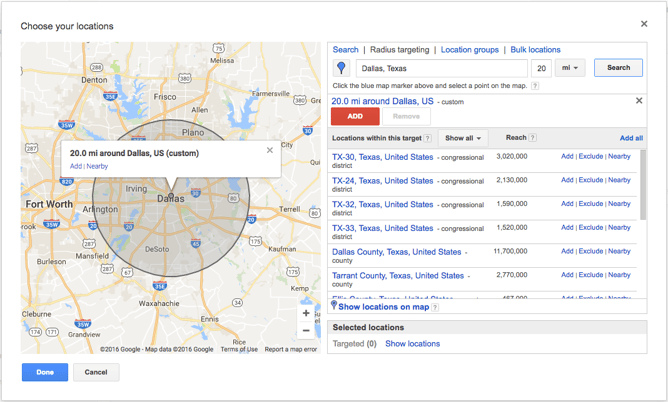Click Add in the map popup
The width and height of the screenshot is (668, 402).
75,166
